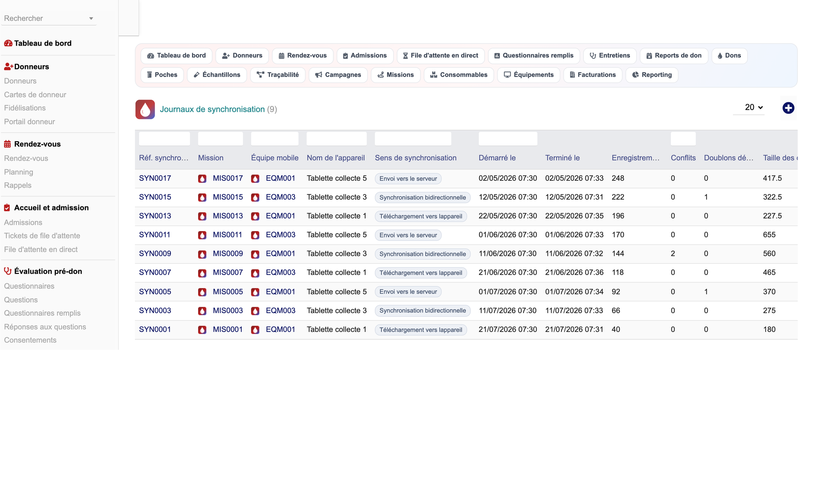Switch to the Admissions tab
Screen dimensions: 815x504
[x=364, y=56]
